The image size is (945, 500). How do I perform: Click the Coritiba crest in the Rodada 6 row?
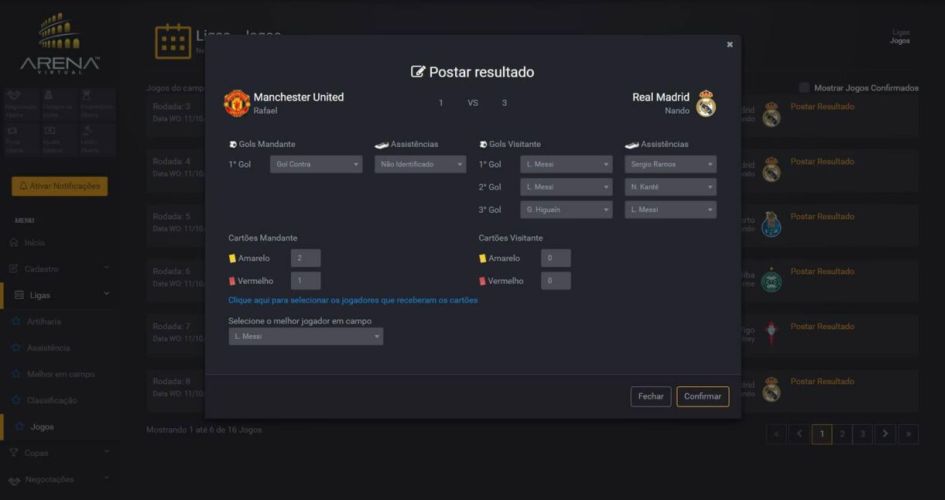coord(771,280)
